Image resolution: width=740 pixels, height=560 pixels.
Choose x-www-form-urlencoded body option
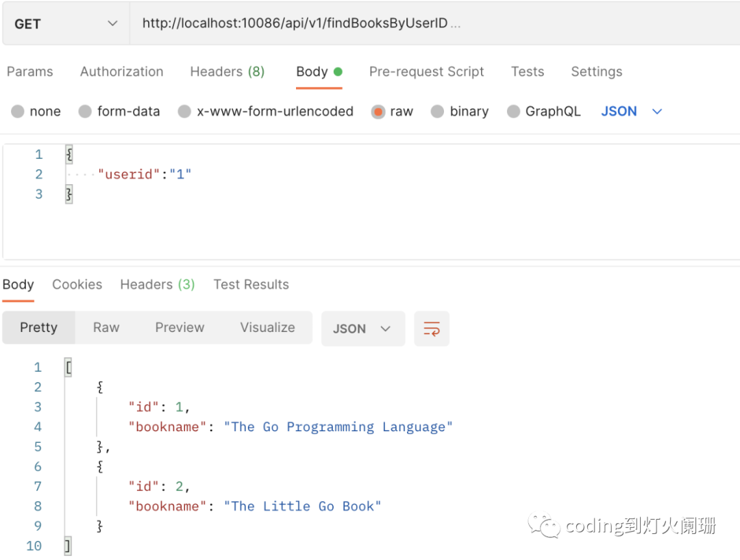(184, 112)
